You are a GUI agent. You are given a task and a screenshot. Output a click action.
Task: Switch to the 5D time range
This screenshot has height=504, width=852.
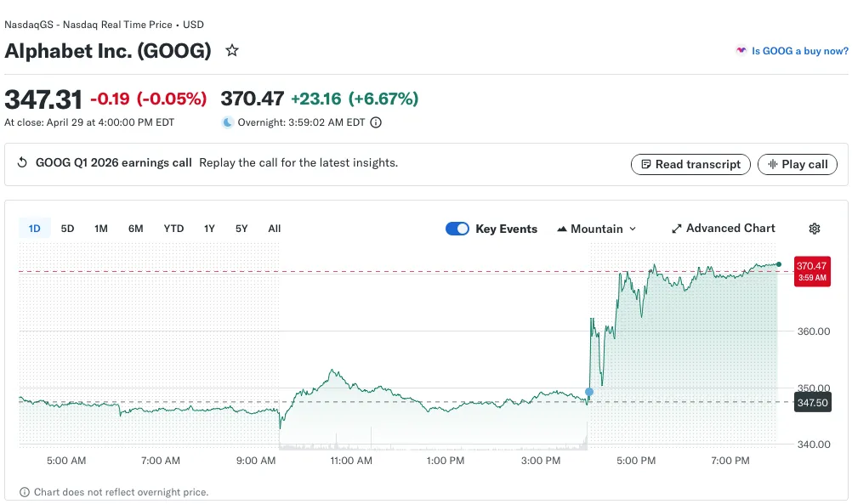click(68, 229)
